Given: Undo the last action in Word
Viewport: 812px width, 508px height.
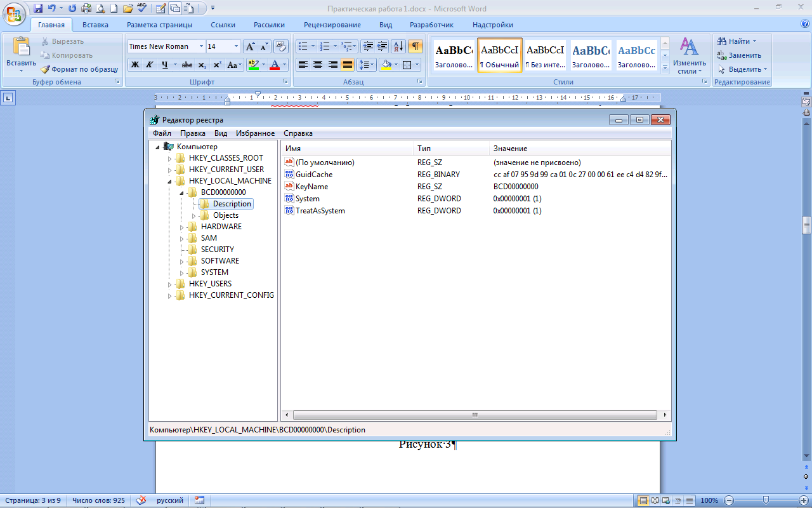Looking at the screenshot, I should tap(52, 8).
